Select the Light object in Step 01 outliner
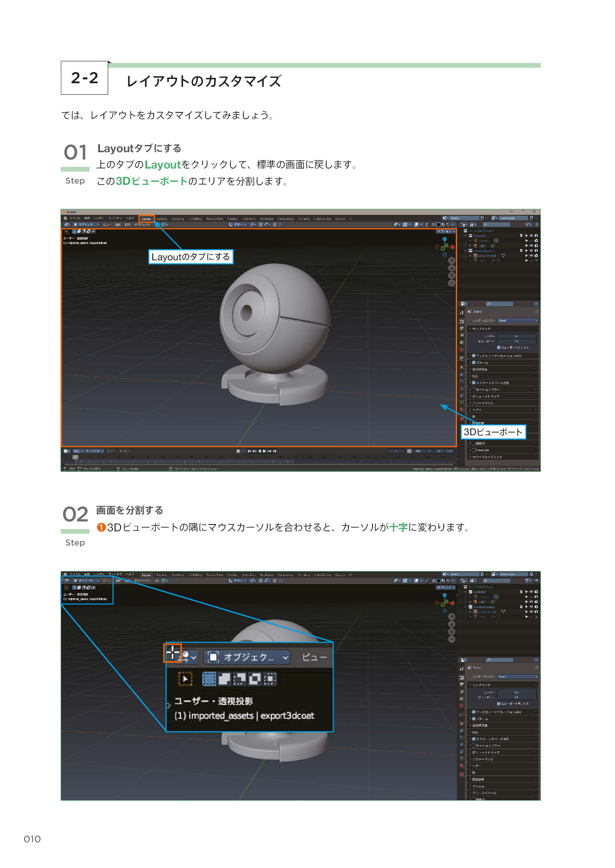Screen dimensions: 615x868 point(482,246)
